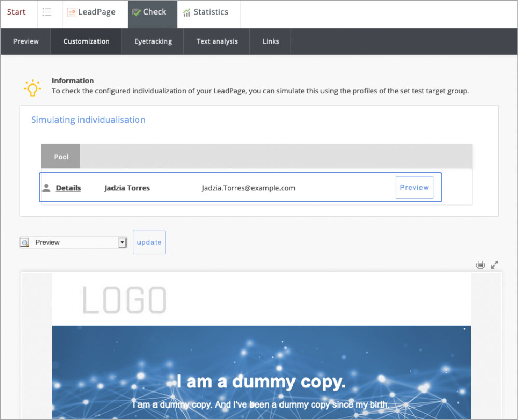Click the person icon beside Details
This screenshot has width=518, height=420.
click(46, 188)
